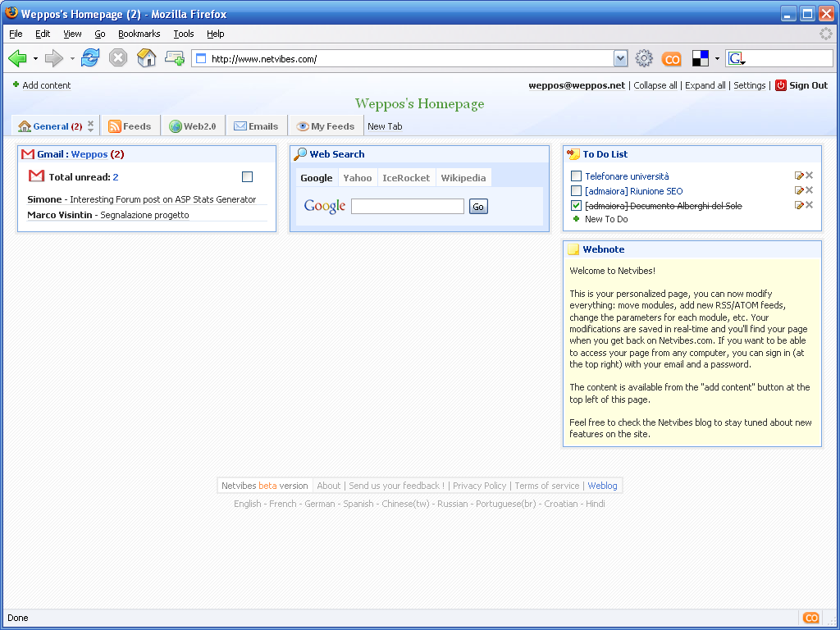
Task: Click the Gmail envelope icon in module header
Action: [28, 154]
